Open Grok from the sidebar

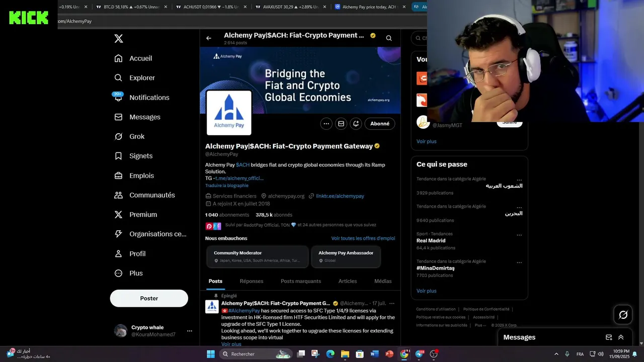[129, 137]
